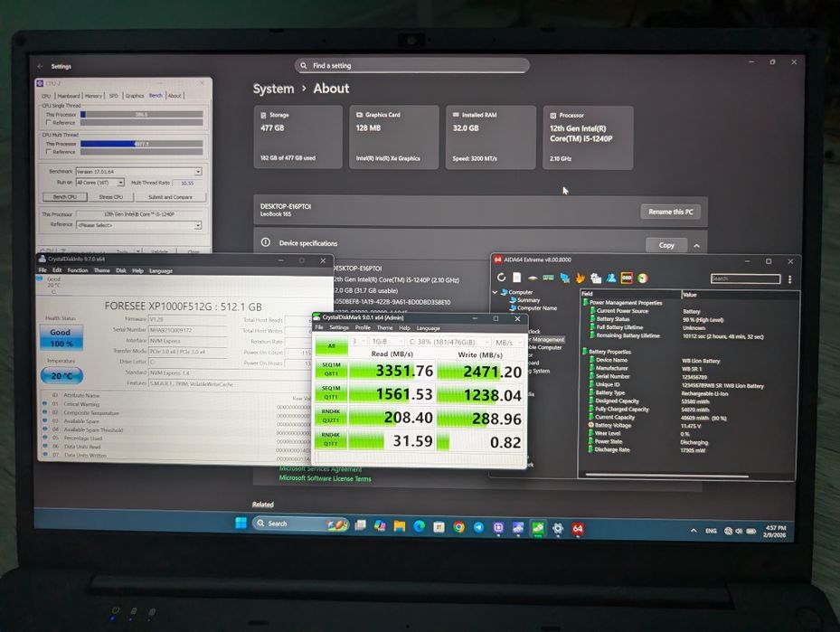Viewport: 840px width, 632px height.
Task: Switch to CPU-Z Memory tab
Action: (x=93, y=96)
